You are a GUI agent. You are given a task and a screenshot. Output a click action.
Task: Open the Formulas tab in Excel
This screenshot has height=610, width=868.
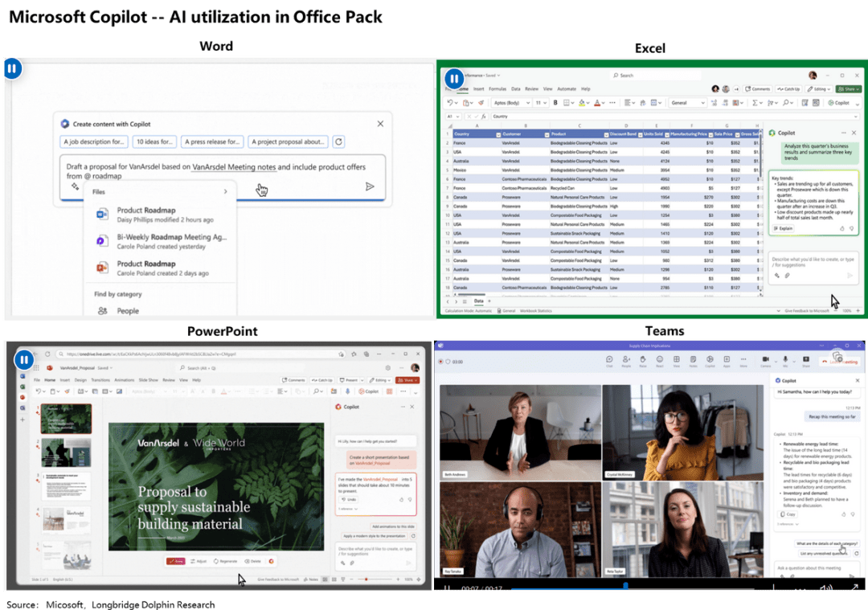point(497,89)
